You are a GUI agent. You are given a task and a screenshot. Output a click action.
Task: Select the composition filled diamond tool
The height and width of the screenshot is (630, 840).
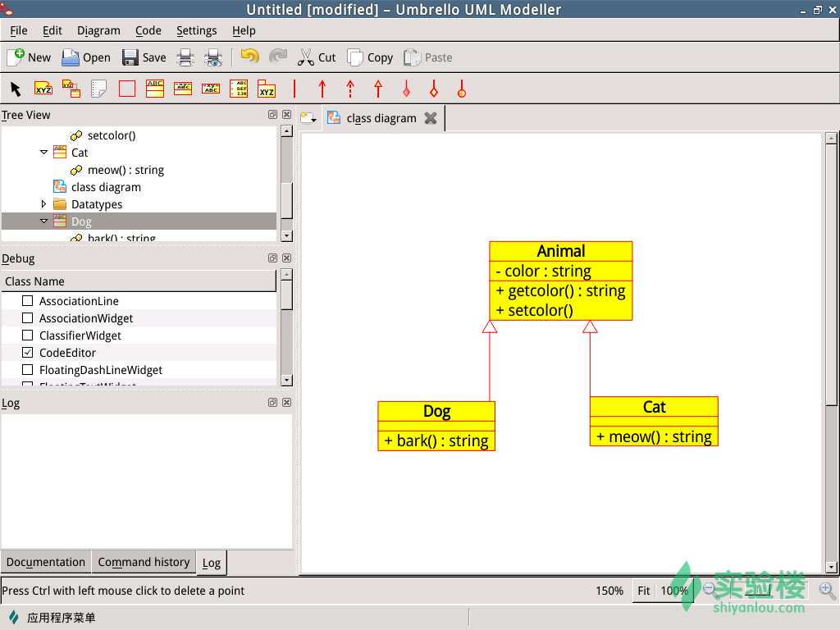click(406, 89)
